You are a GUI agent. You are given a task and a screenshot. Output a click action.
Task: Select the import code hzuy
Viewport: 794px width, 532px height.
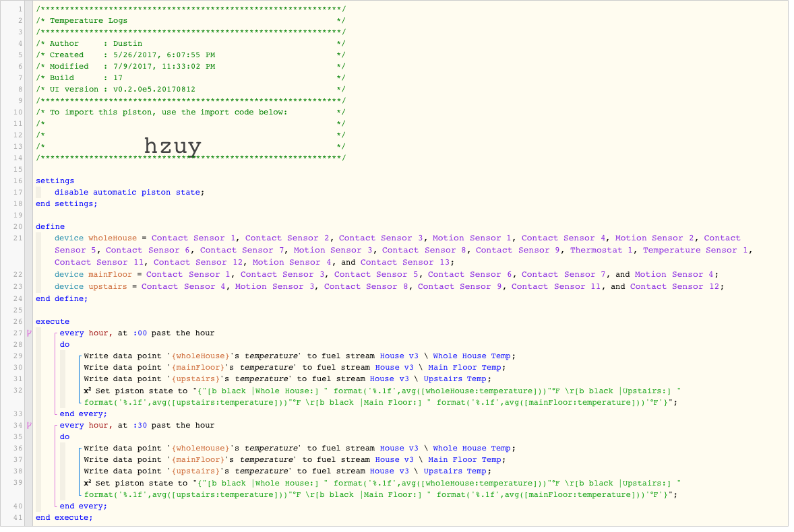point(173,147)
